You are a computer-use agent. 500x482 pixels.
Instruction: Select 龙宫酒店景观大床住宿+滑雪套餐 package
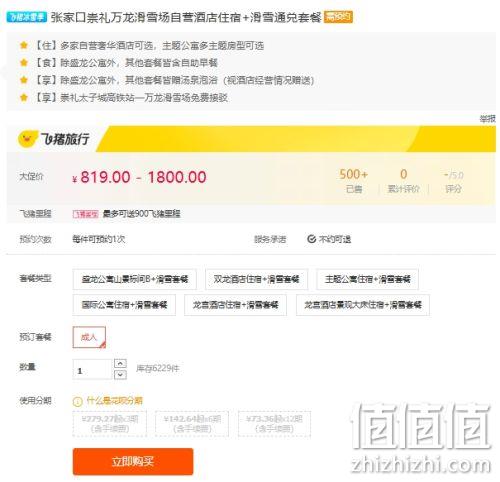363,305
